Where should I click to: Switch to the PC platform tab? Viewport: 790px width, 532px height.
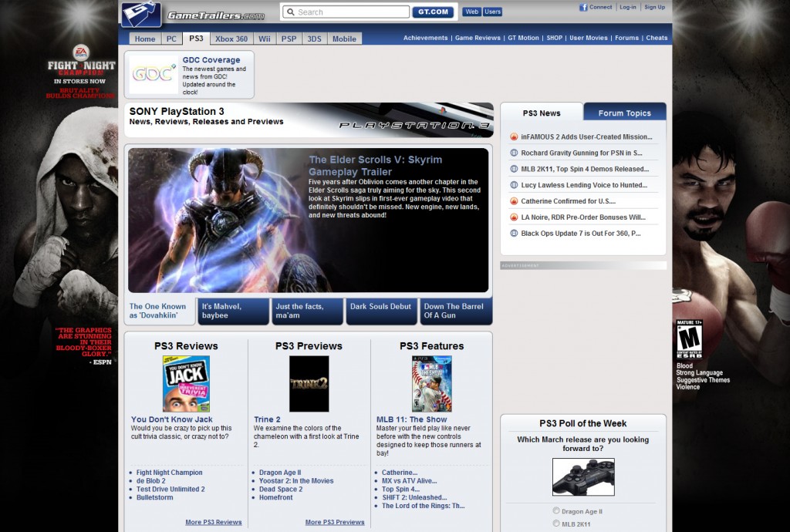pyautogui.click(x=171, y=39)
